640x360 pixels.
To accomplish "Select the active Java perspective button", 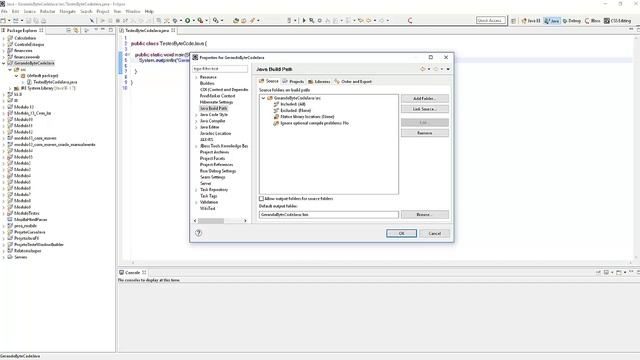I will point(552,21).
